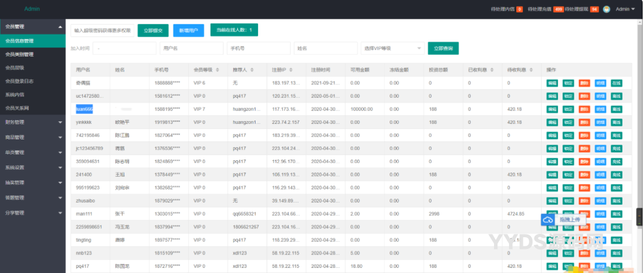Open the 选择VIP等级 dropdown
Screen dimensions: 644x273
pos(392,48)
